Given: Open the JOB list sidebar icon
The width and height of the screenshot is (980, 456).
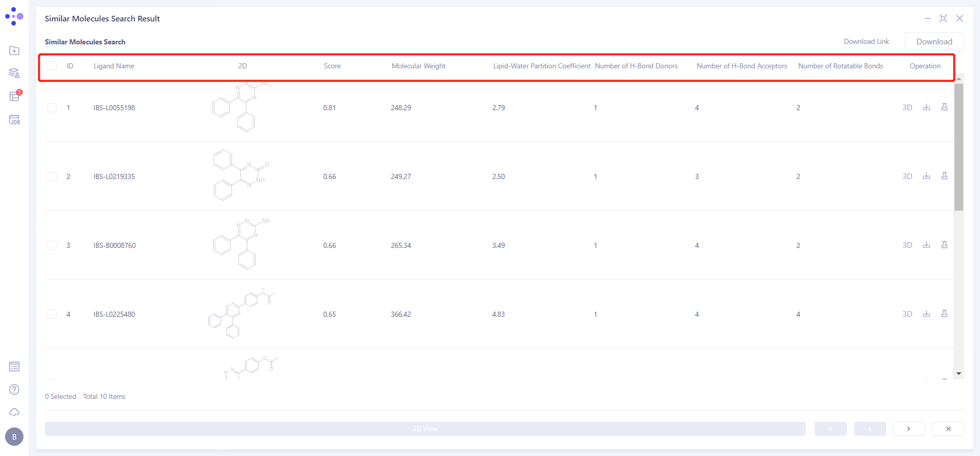Looking at the screenshot, I should click(x=14, y=120).
